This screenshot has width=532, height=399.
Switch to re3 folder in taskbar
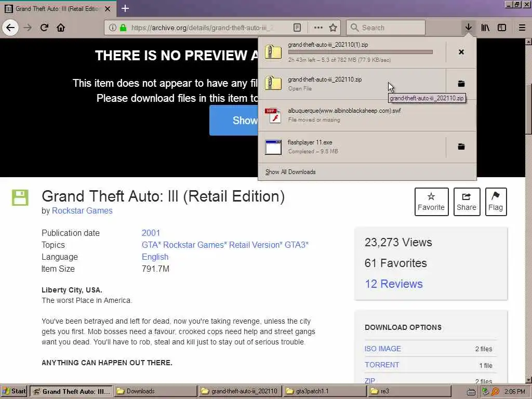coord(409,392)
